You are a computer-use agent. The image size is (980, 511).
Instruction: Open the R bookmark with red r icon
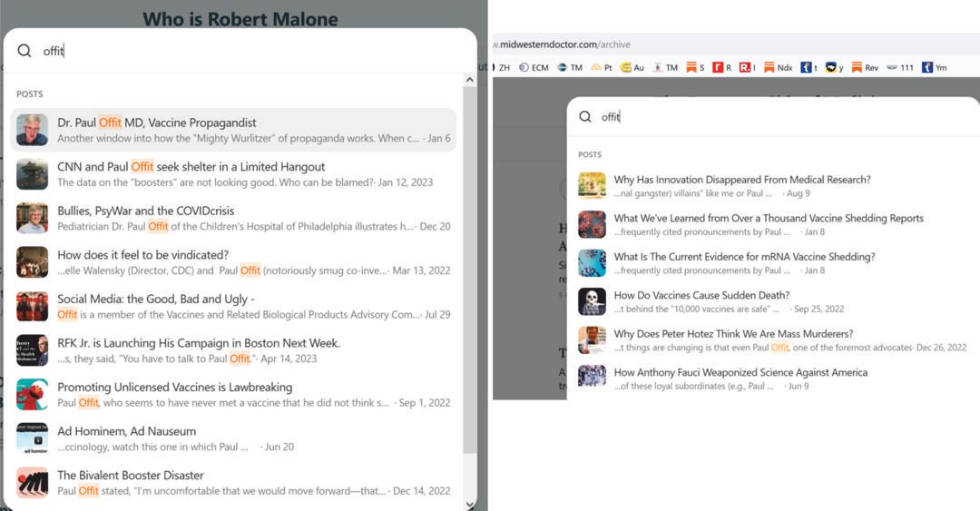coord(722,67)
